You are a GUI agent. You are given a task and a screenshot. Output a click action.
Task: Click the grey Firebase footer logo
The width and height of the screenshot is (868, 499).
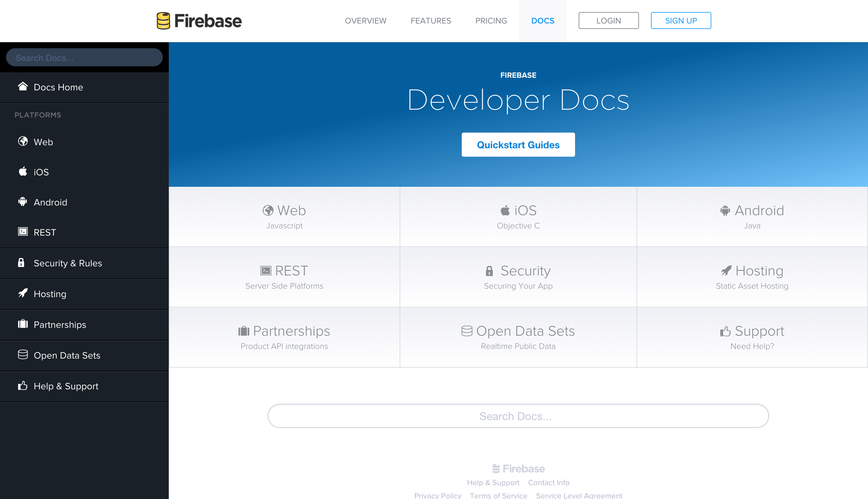pos(518,469)
